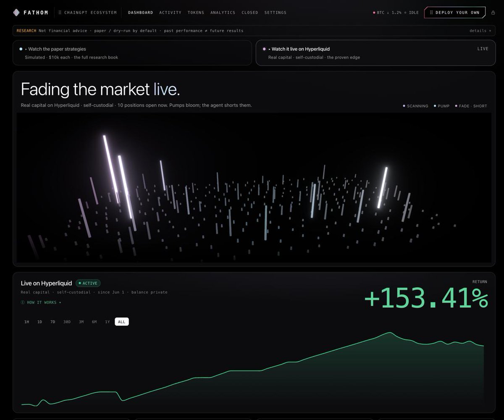Click the tallest glowing bar in visualization
The image size is (504, 420).
click(x=112, y=169)
